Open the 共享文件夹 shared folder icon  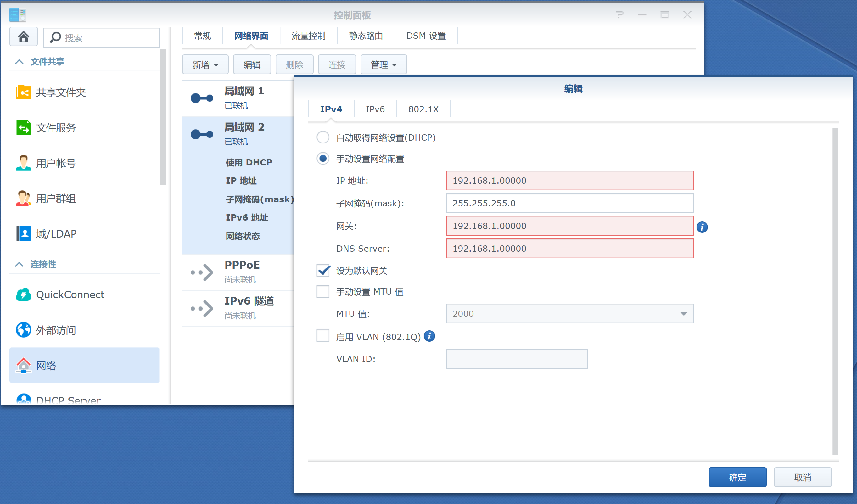point(23,92)
